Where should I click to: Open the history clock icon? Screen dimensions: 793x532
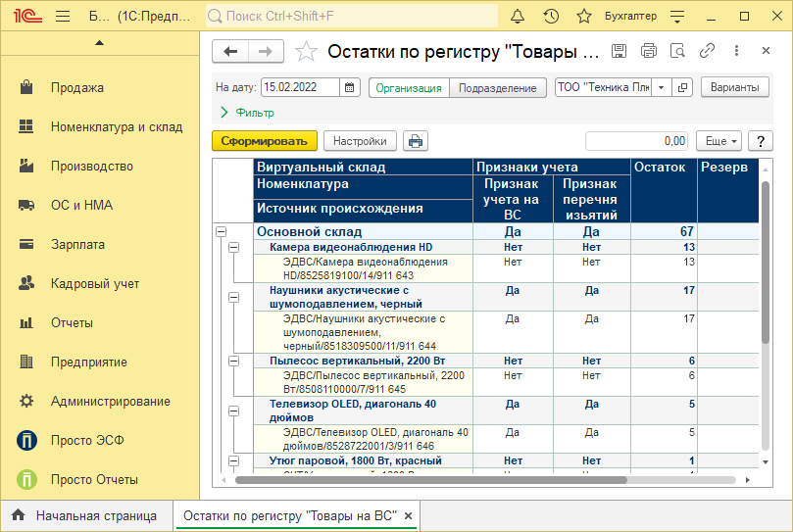click(x=551, y=17)
